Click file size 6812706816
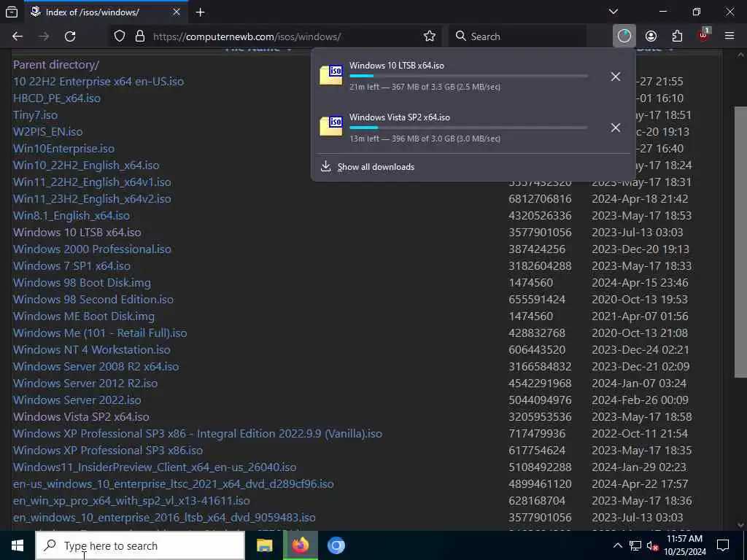Screen dimensions: 747x560 (540, 198)
